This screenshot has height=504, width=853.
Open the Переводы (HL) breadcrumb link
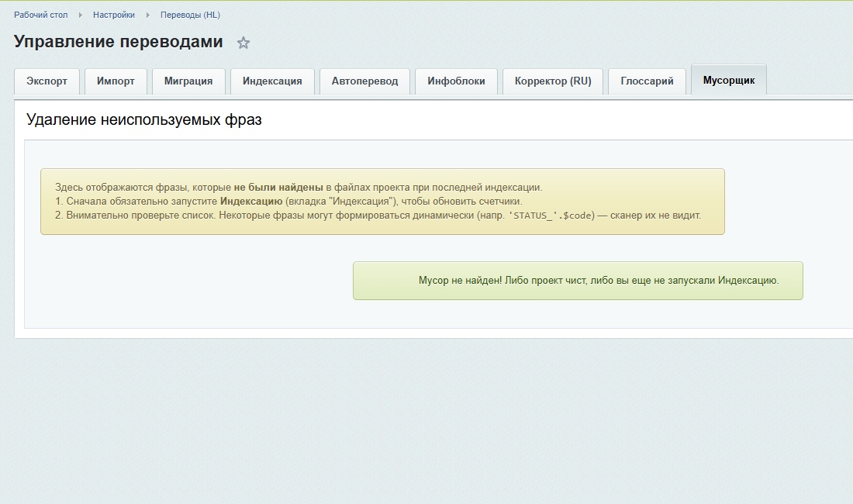coord(190,15)
